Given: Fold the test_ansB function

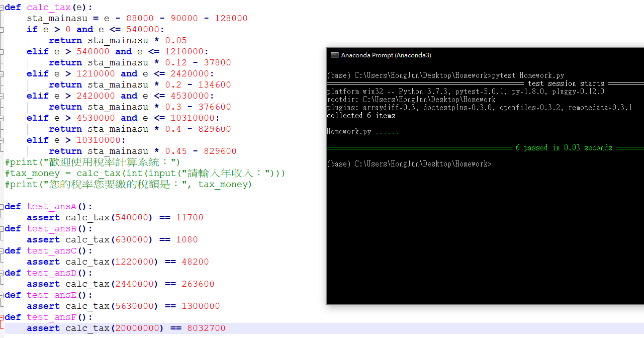Looking at the screenshot, I should coord(2,228).
